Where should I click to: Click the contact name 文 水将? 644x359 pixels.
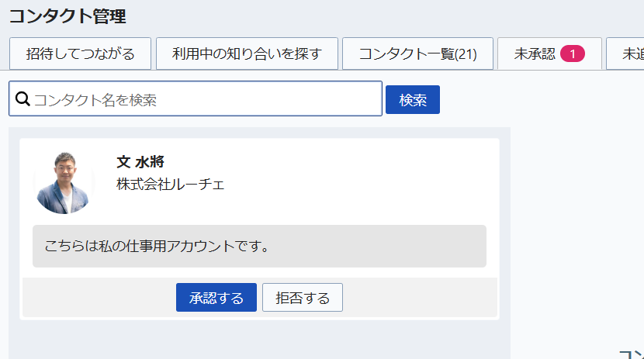tap(140, 162)
